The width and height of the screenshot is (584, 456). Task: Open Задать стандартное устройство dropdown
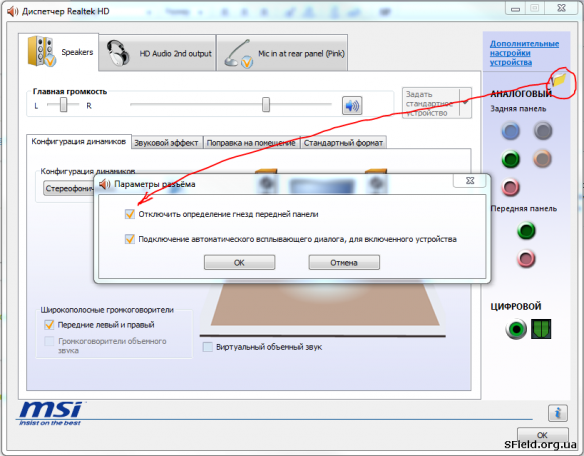pos(465,103)
